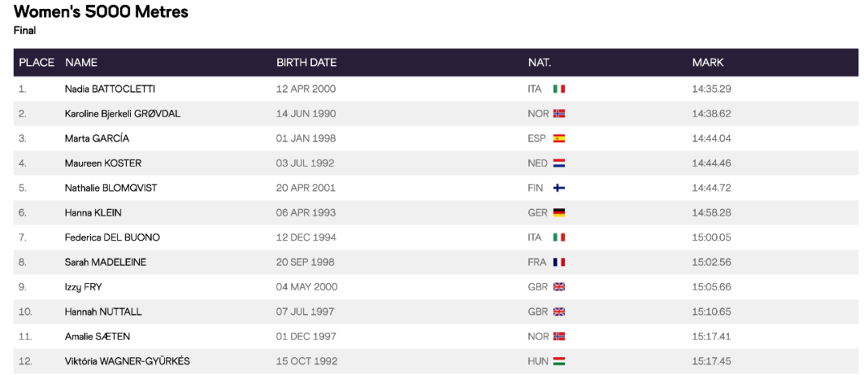Sort by the PLACE column header
Viewport: 868px width, 375px height.
click(36, 62)
